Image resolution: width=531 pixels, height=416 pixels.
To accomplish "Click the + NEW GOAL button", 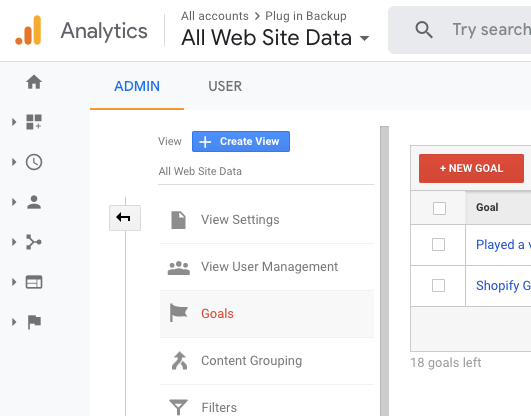I will (471, 168).
